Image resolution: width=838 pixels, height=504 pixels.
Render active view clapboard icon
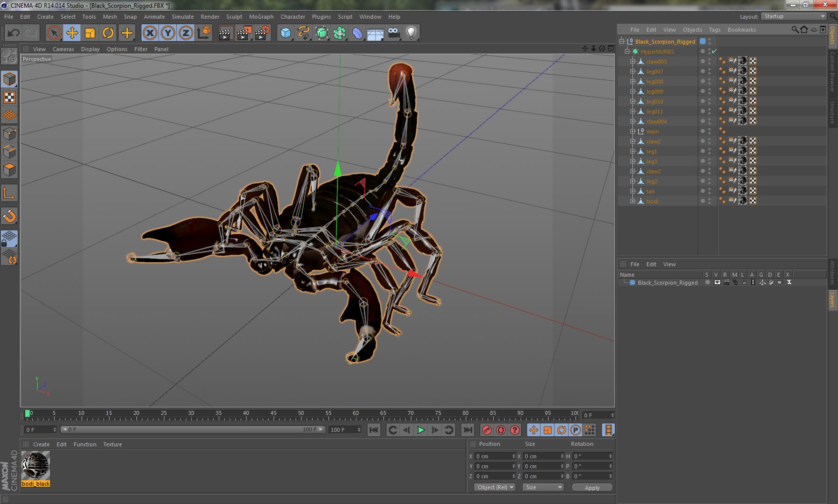pyautogui.click(x=225, y=33)
